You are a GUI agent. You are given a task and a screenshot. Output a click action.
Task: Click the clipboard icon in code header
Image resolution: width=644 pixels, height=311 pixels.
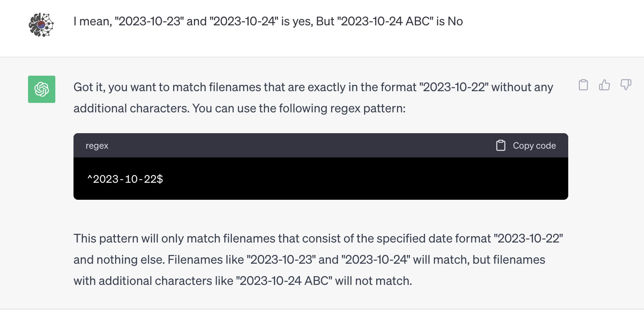pyautogui.click(x=501, y=146)
